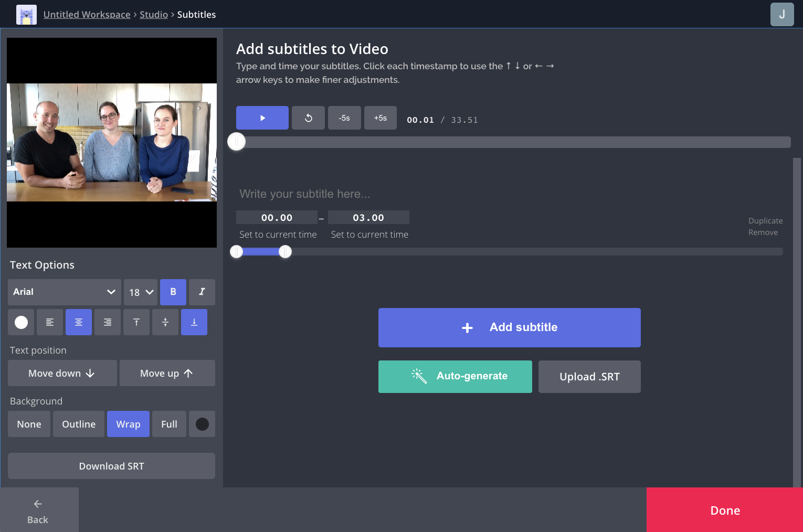Open the subtitle text color swatch

(x=20, y=322)
